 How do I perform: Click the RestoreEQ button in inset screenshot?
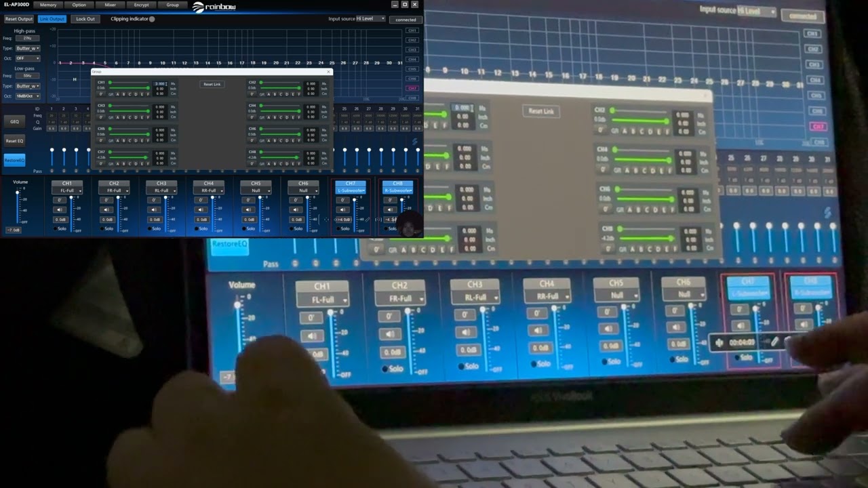[x=14, y=161]
